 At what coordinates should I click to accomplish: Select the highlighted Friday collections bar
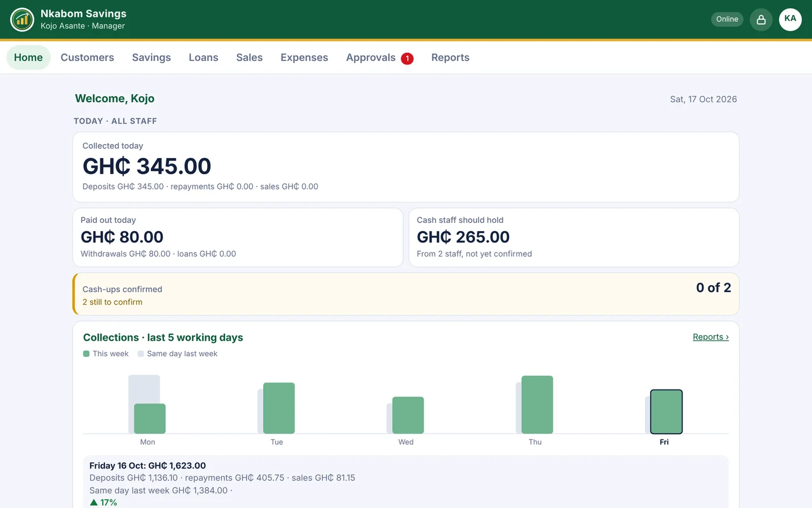[666, 412]
